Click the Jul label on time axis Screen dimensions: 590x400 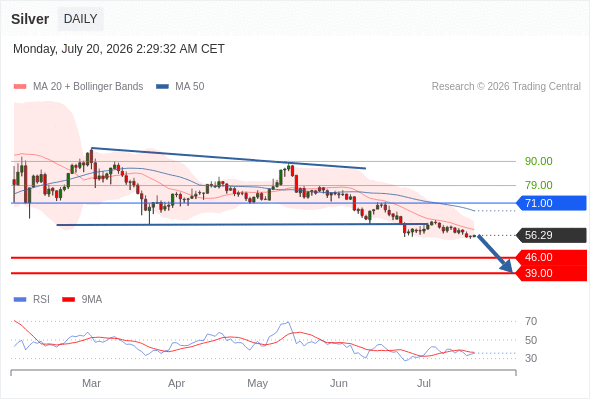[424, 383]
